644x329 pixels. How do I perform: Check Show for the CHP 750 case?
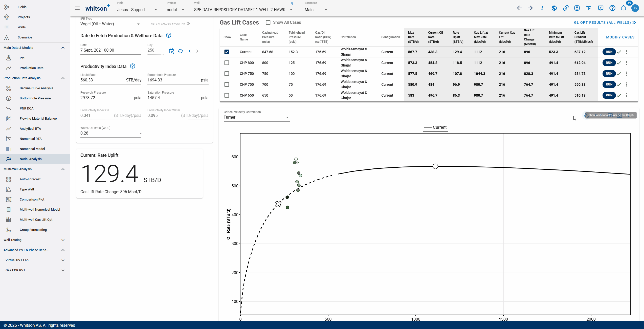tap(227, 74)
